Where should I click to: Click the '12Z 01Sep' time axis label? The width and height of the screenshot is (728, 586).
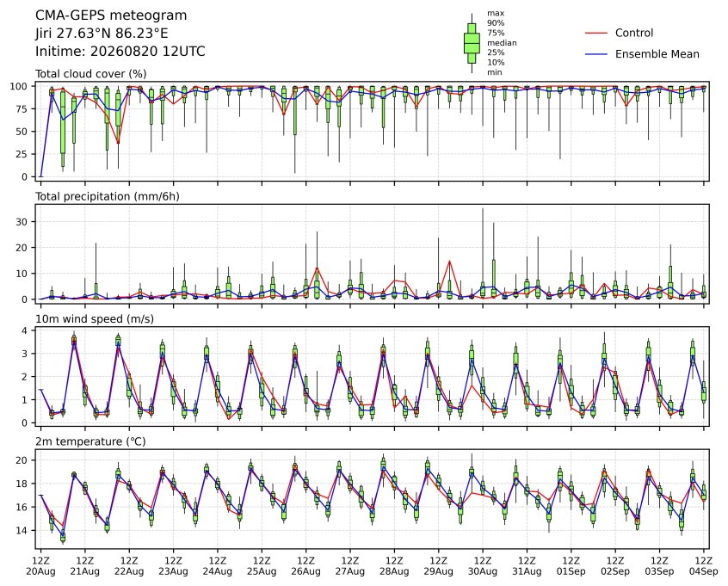[x=571, y=566]
